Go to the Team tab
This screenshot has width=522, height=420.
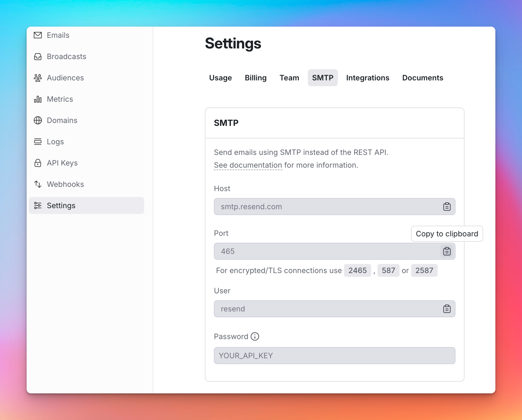point(289,78)
